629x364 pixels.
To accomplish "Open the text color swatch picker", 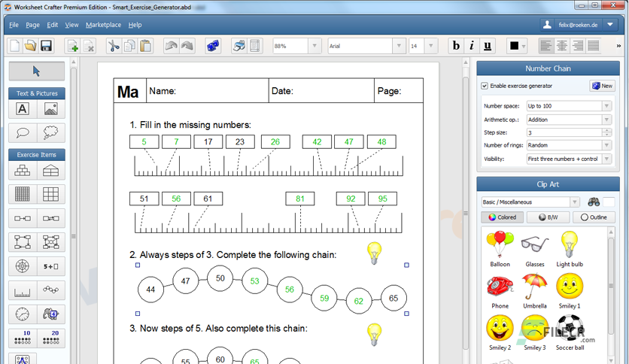I will pos(518,46).
